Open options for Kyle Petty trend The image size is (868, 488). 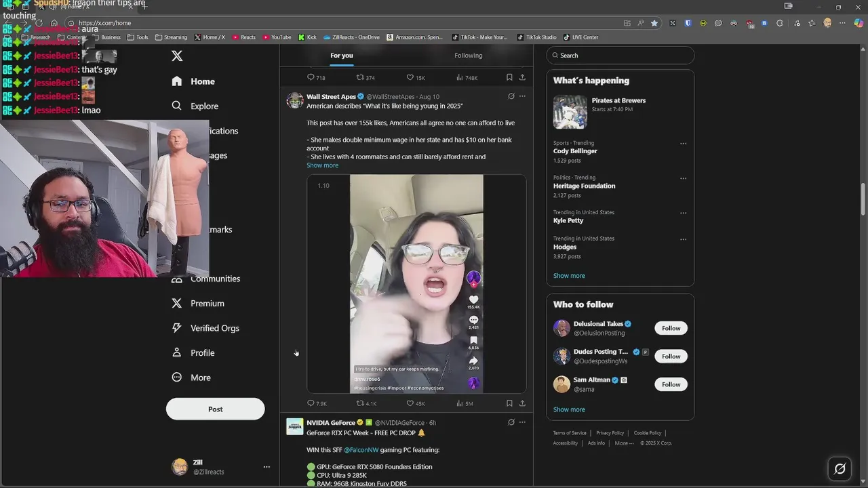683,213
